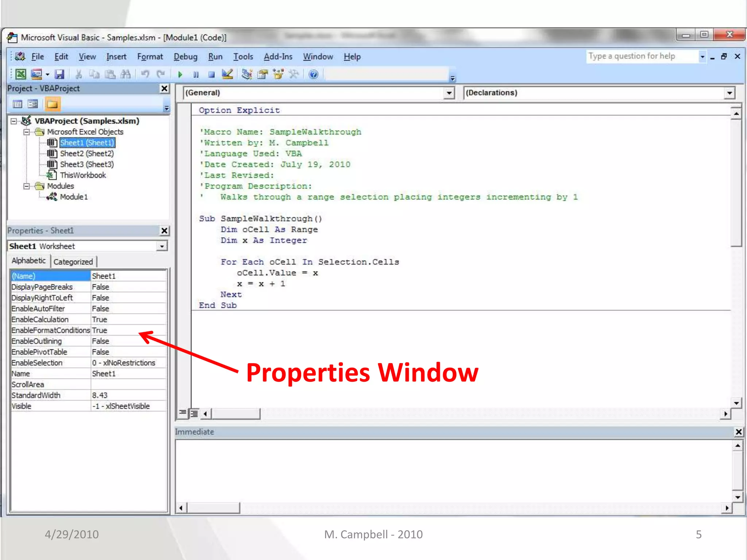
Task: Click the Find binoculars icon
Action: point(125,74)
